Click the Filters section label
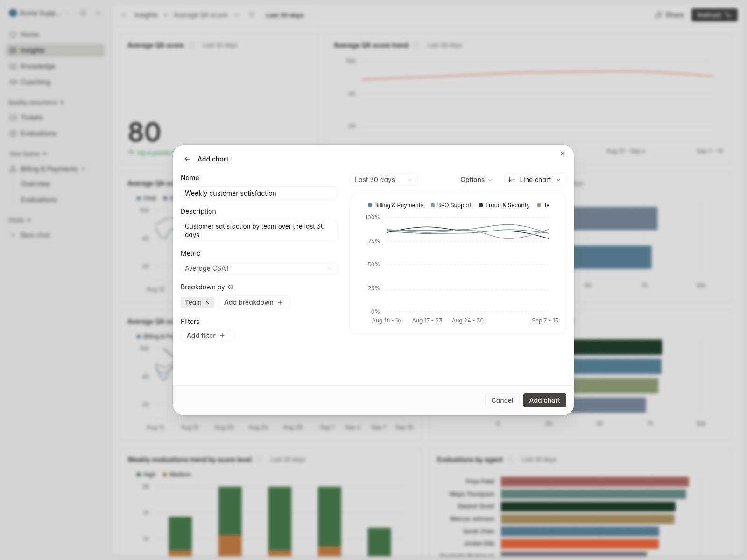 click(x=190, y=322)
